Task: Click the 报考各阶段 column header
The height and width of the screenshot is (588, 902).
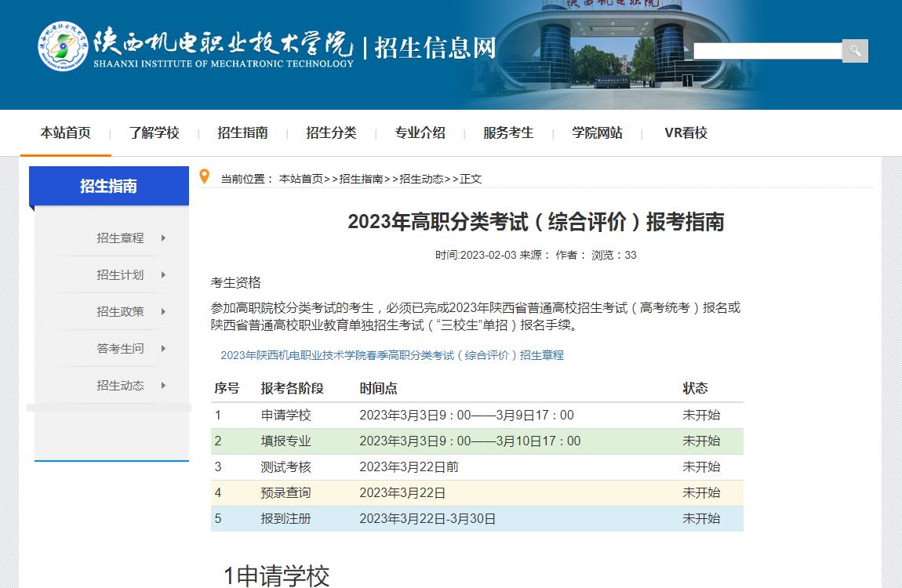Action: pyautogui.click(x=293, y=389)
